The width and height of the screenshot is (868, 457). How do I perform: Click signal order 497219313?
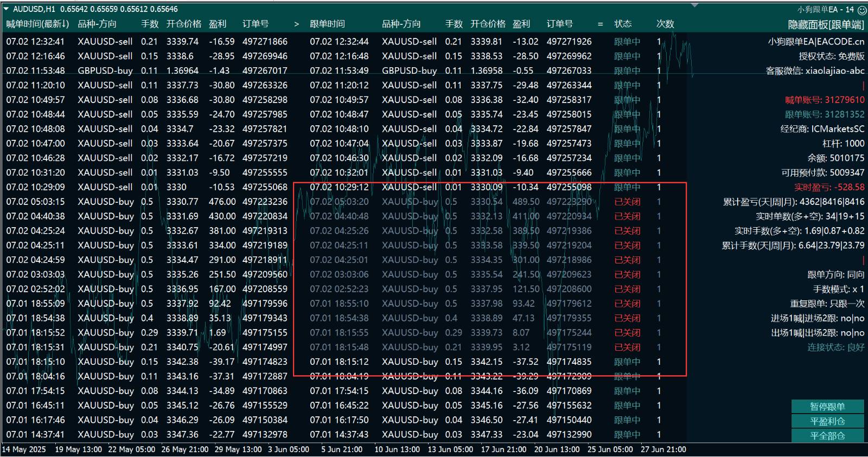[x=265, y=231]
